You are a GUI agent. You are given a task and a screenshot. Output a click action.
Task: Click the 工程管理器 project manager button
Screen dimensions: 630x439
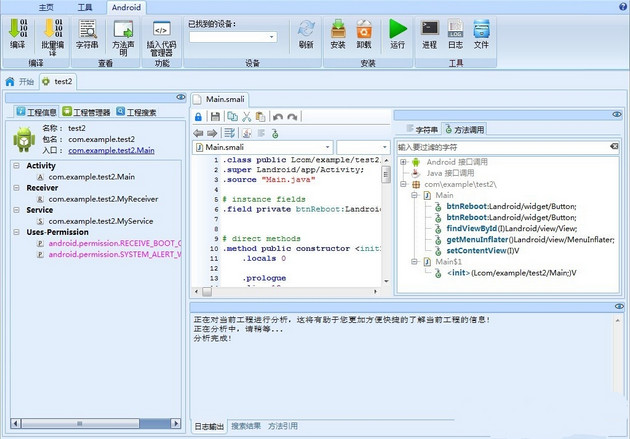[85, 111]
